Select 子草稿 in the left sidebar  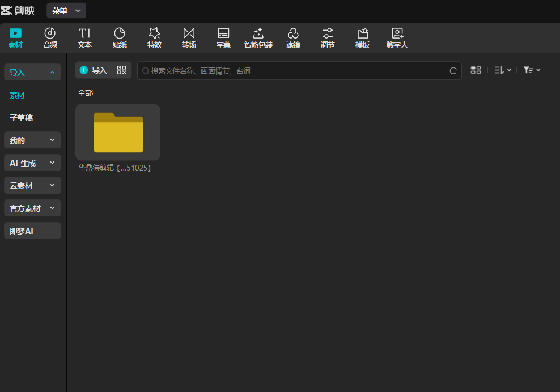point(22,118)
